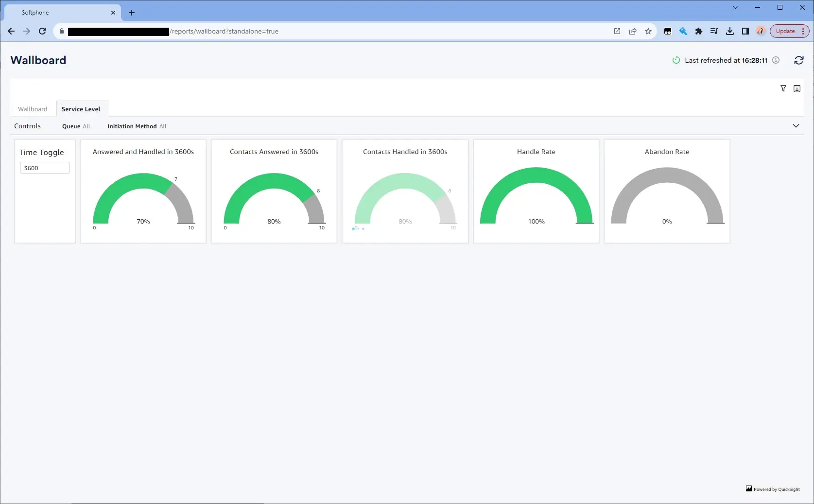Image resolution: width=814 pixels, height=504 pixels.
Task: Click the browser Update button
Action: click(x=785, y=31)
